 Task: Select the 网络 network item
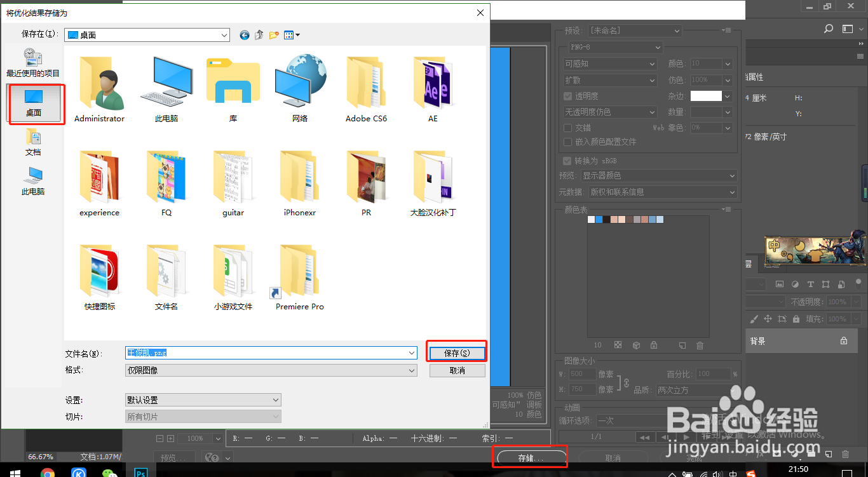tap(300, 88)
